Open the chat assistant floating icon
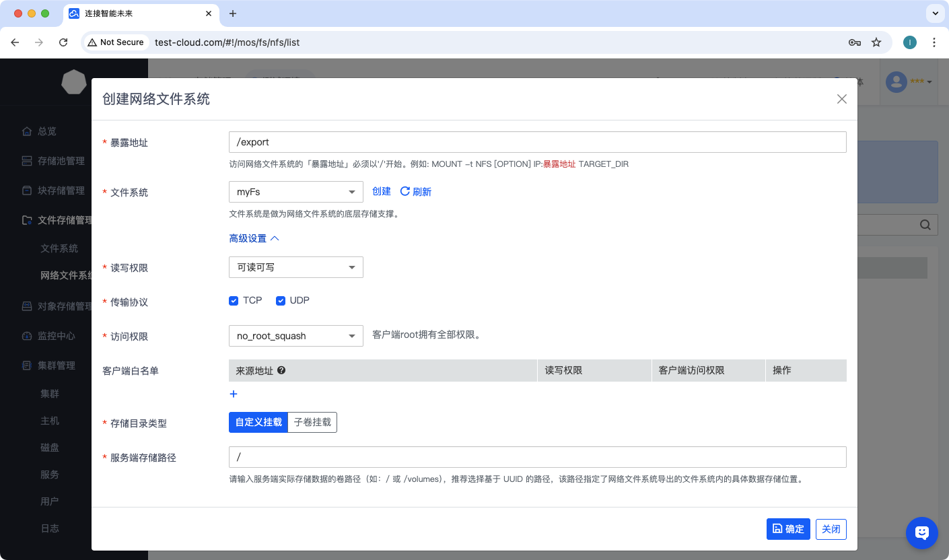This screenshot has height=560, width=949. [x=921, y=532]
